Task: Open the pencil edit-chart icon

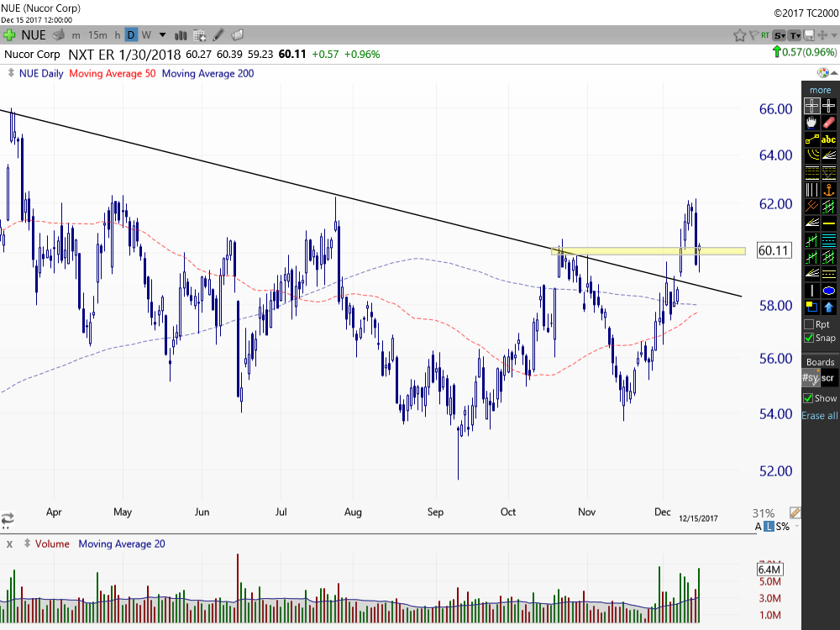Action: pyautogui.click(x=219, y=35)
